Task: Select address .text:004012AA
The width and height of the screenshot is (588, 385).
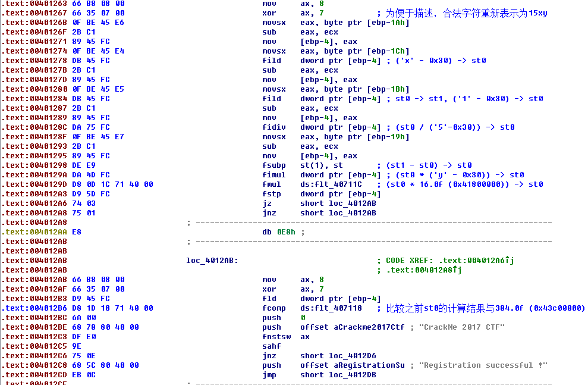Action: point(34,232)
